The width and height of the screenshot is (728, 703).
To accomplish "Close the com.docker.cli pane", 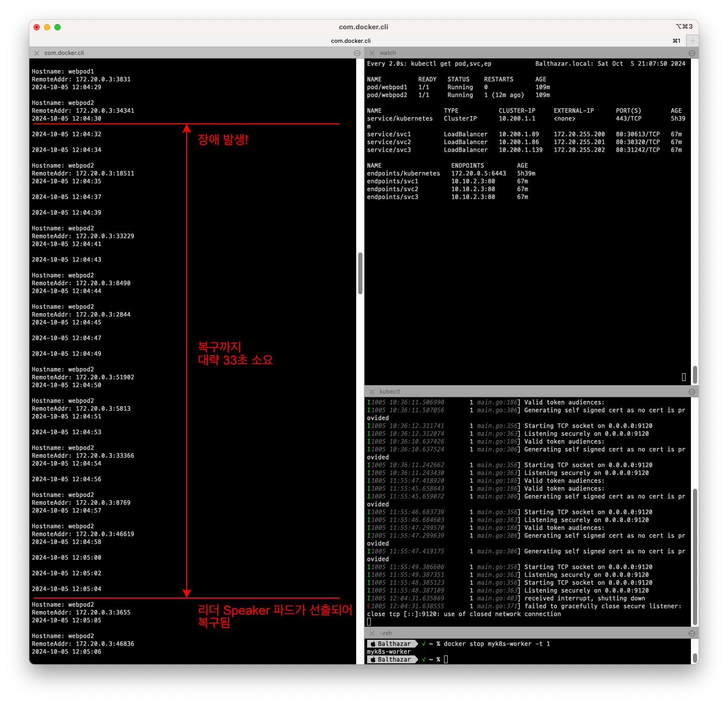I will point(37,53).
